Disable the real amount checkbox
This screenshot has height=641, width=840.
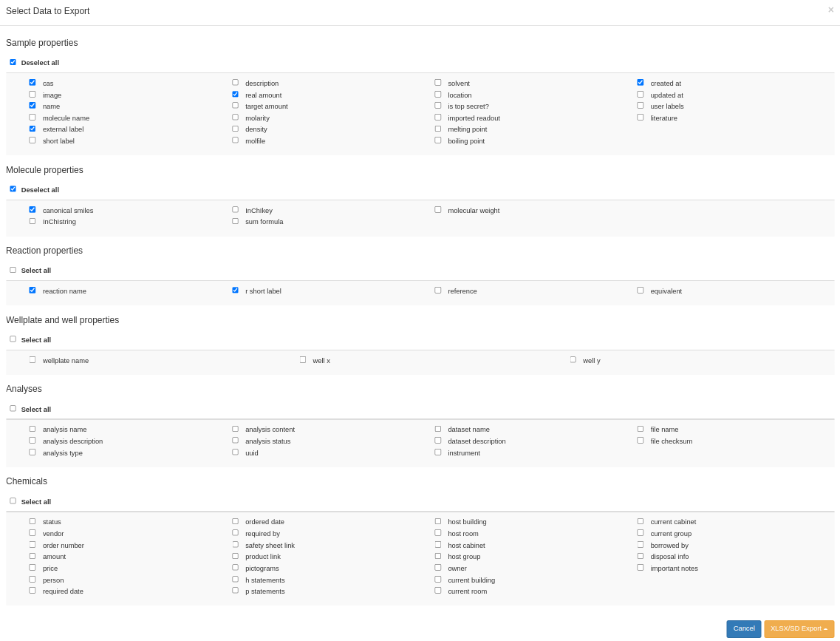click(235, 94)
